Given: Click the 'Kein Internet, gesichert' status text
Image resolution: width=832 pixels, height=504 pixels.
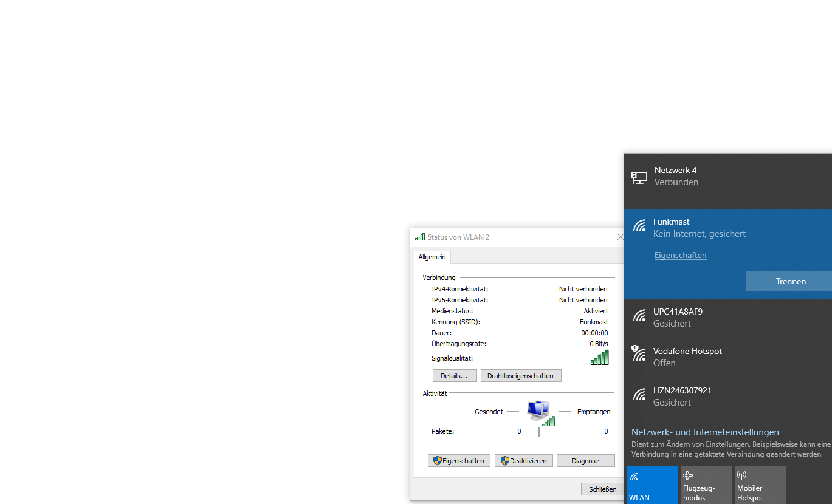Looking at the screenshot, I should click(x=700, y=234).
